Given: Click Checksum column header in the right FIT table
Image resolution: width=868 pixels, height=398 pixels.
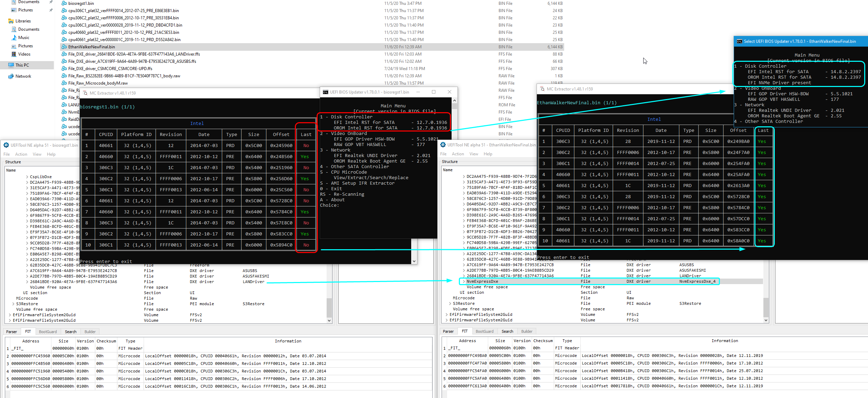Looking at the screenshot, I should [543, 341].
